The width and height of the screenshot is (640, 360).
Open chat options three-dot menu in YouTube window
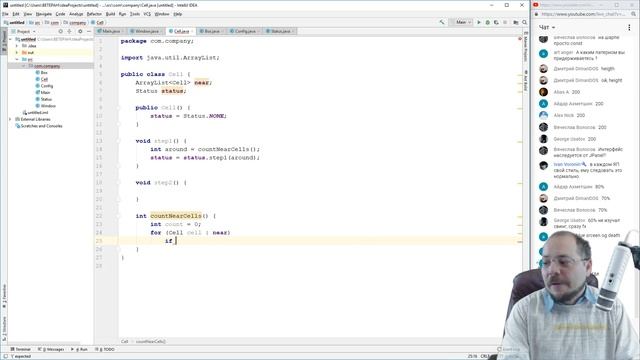click(629, 27)
